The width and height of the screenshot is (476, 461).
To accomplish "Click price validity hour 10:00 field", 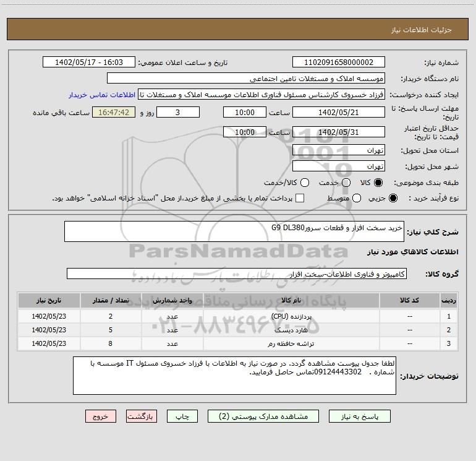I will pos(245,132).
